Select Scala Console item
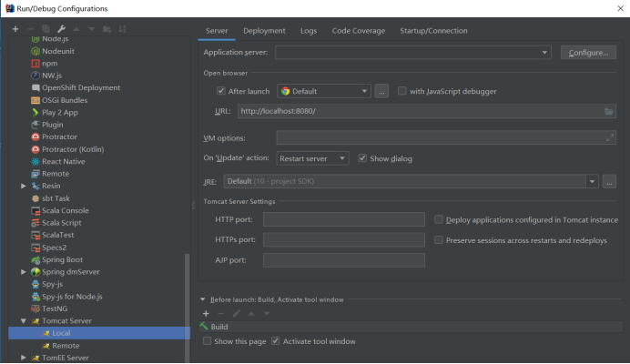 coord(65,210)
